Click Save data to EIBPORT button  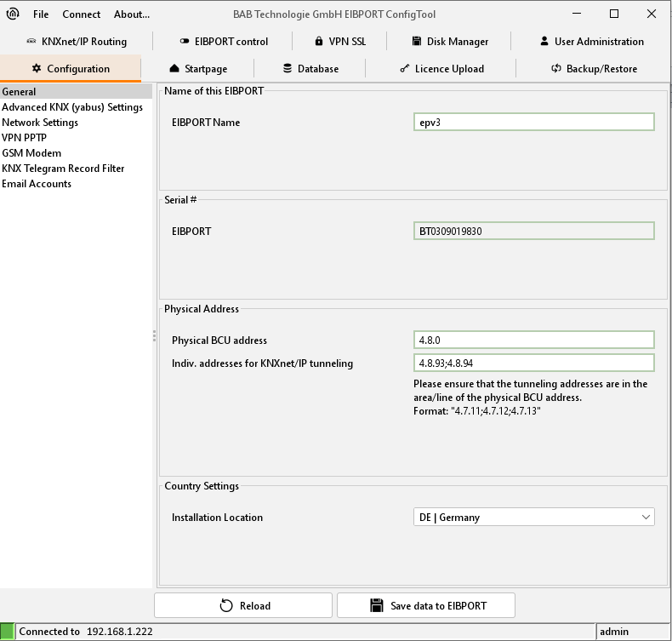tap(426, 605)
